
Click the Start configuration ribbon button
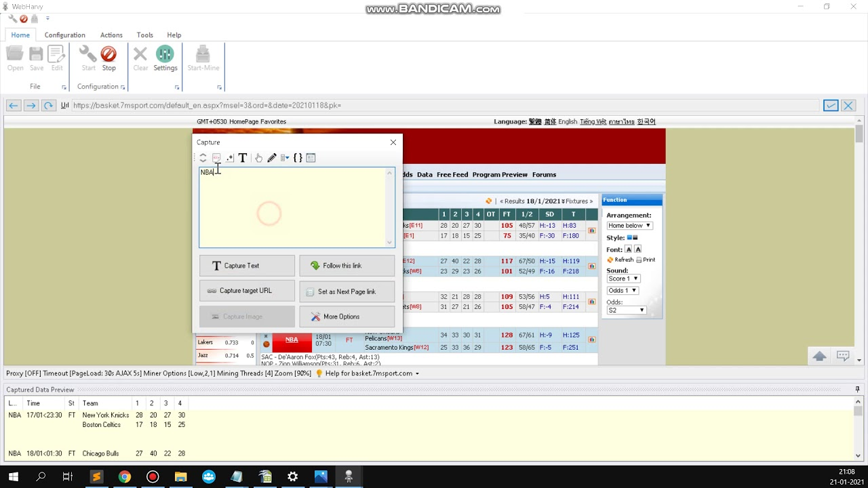click(x=88, y=58)
